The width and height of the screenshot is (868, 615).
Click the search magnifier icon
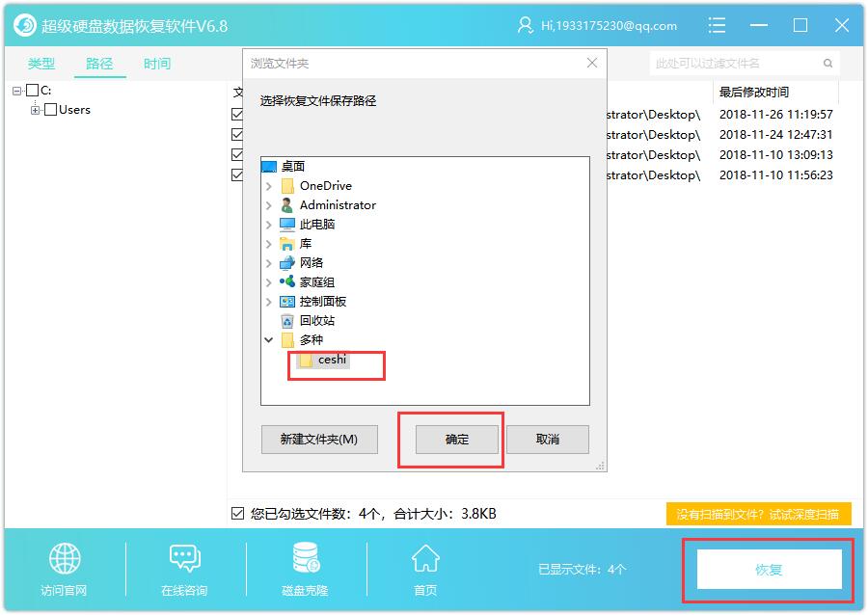(x=827, y=64)
